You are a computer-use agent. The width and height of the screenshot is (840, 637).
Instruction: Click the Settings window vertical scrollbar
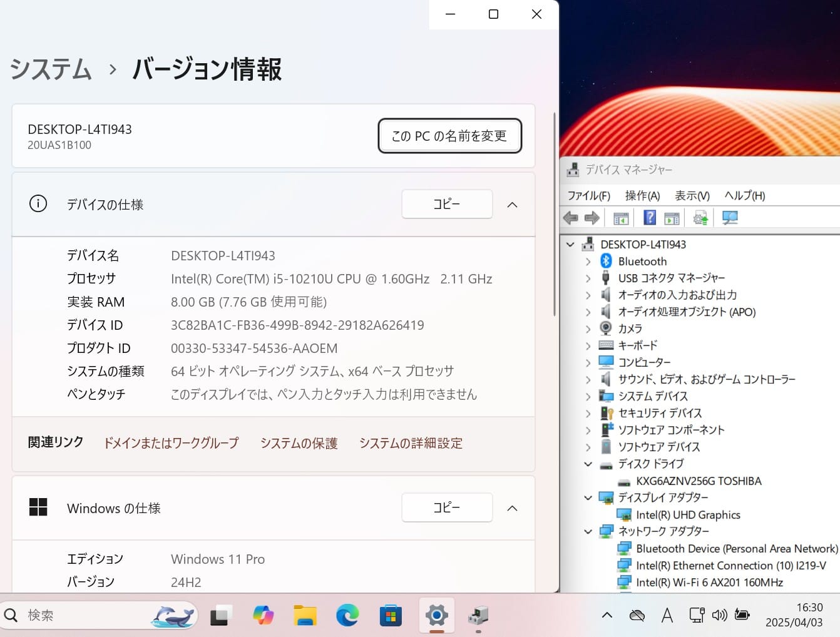[554, 214]
